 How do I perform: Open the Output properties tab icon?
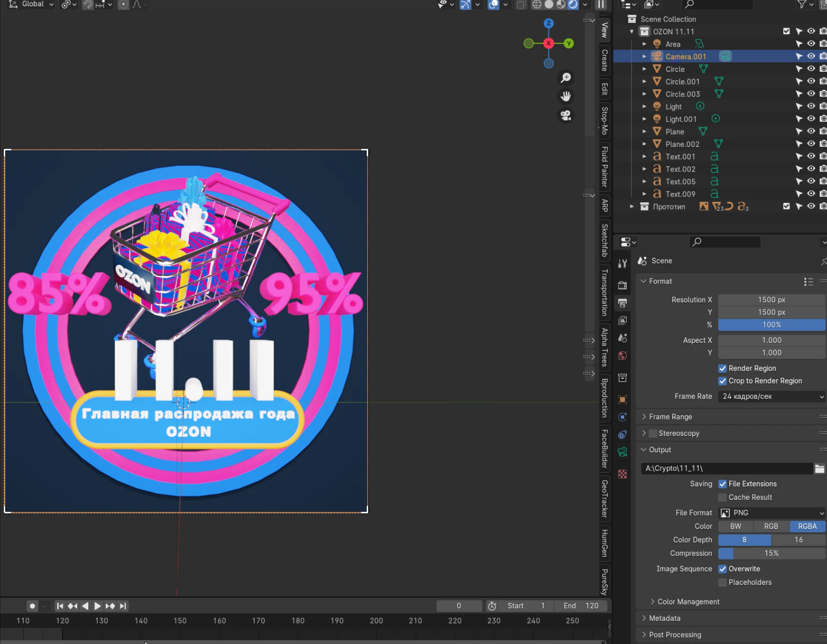coord(622,303)
